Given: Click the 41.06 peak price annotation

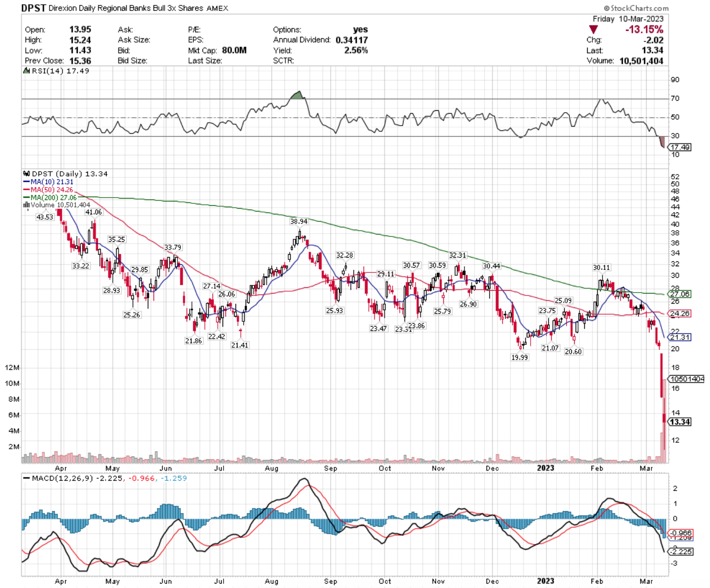Looking at the screenshot, I should coord(94,212).
